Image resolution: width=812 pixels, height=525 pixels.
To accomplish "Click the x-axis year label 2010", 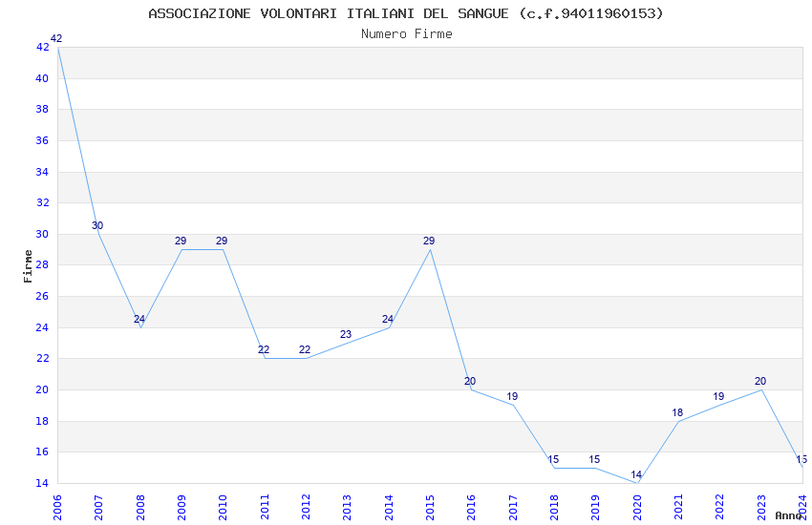I will coord(223,507).
